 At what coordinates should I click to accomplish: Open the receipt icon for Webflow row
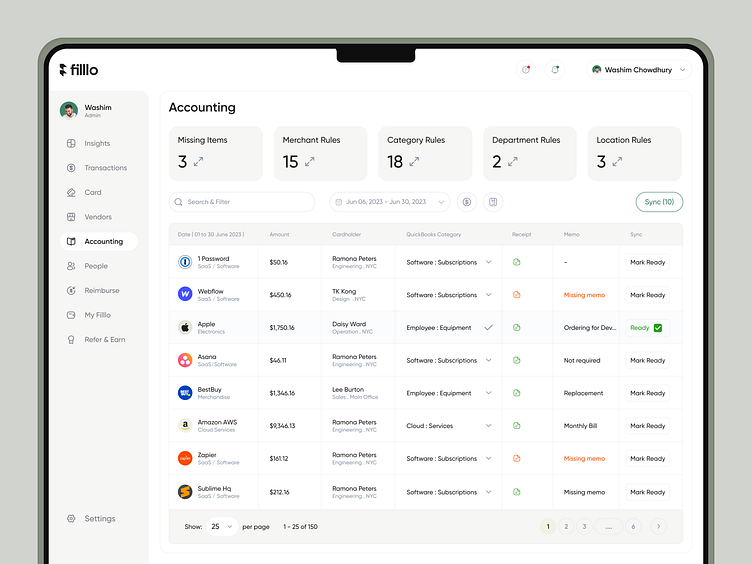pyautogui.click(x=517, y=295)
